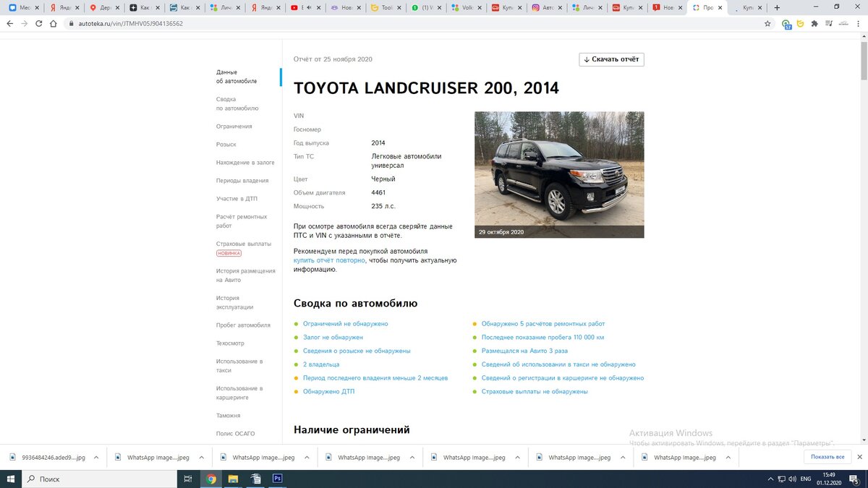Go to 'Страховые выплаты' sidebar section
This screenshot has height=488, width=868.
244,244
